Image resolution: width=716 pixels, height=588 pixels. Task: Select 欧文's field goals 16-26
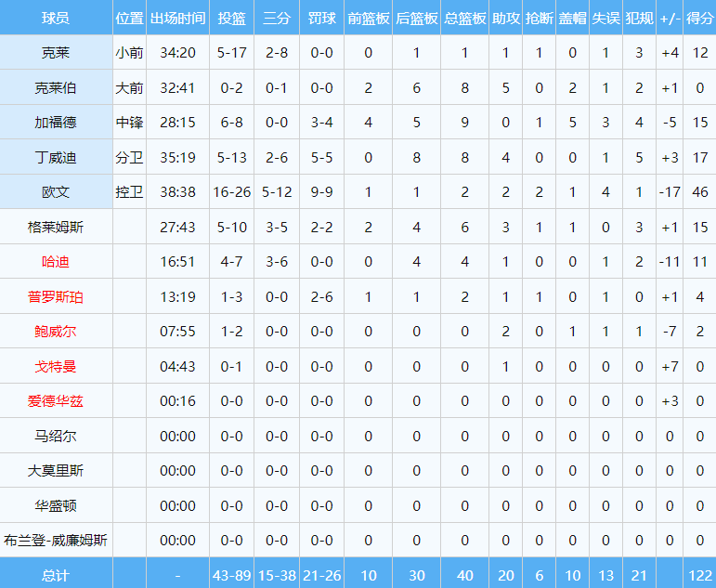(x=231, y=192)
